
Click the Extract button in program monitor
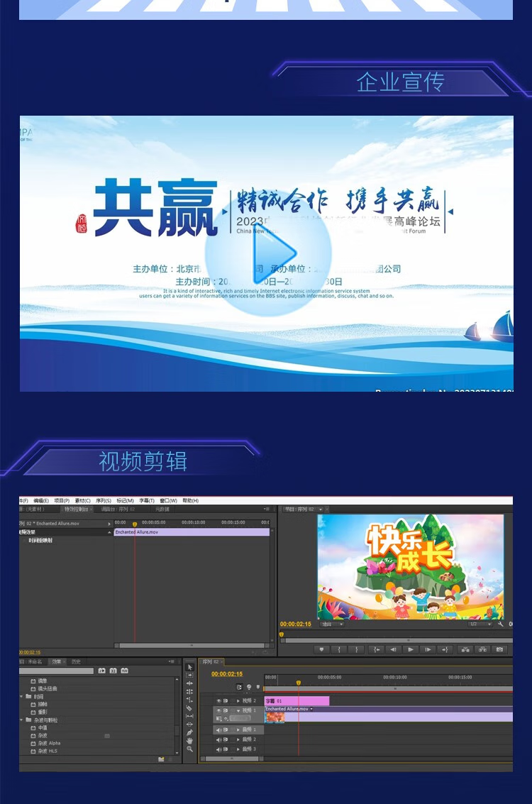(x=482, y=649)
